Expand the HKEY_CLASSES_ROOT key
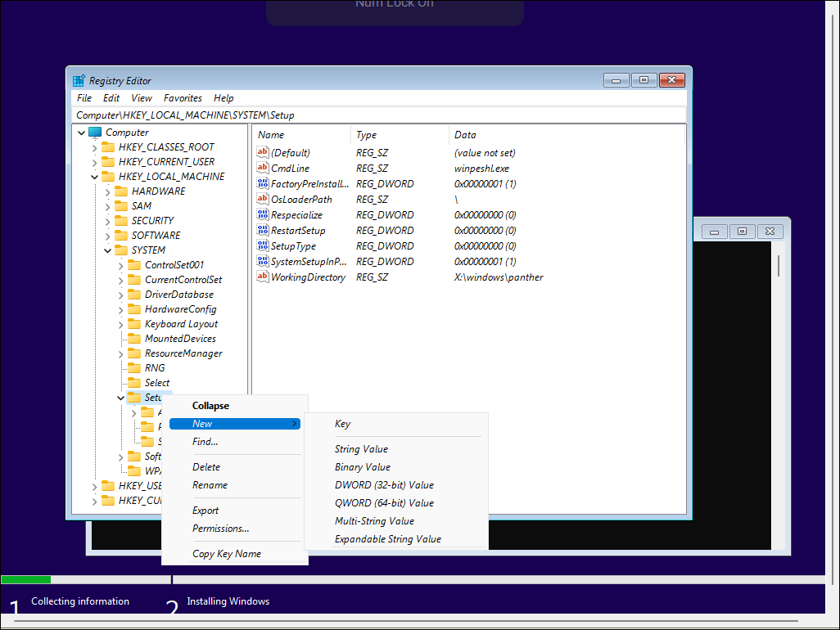Viewport: 840px width, 630px height. (x=94, y=146)
